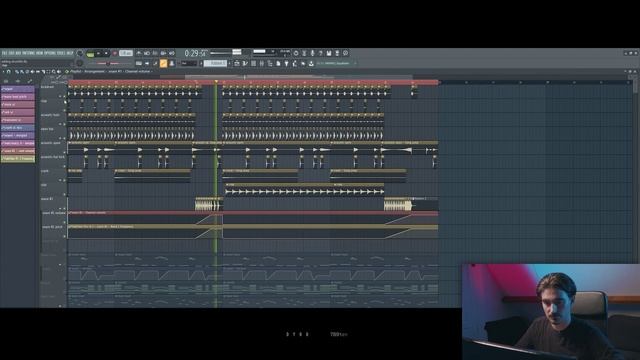The height and width of the screenshot is (360, 640).
Task: Click the orange highlighted link icon
Action: pos(163,63)
